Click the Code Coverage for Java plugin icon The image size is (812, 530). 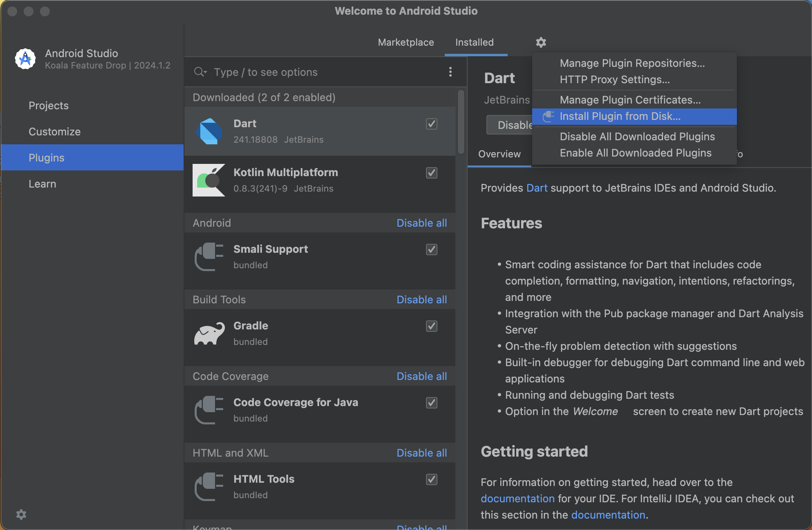[x=209, y=410]
